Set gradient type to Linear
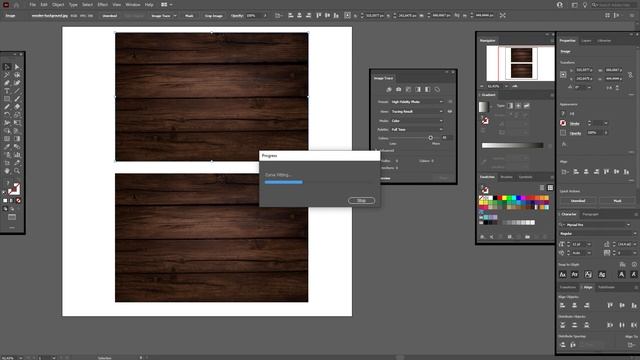 (x=510, y=106)
